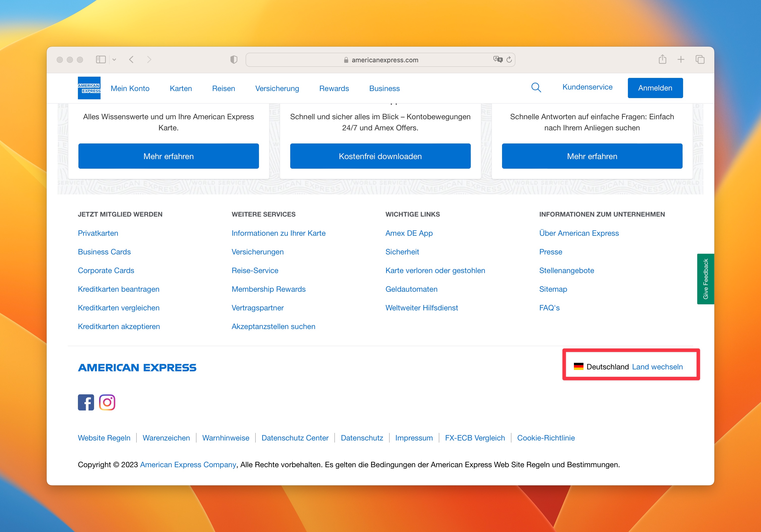Open Kundenservice link in header
This screenshot has height=532, width=761.
(x=587, y=87)
